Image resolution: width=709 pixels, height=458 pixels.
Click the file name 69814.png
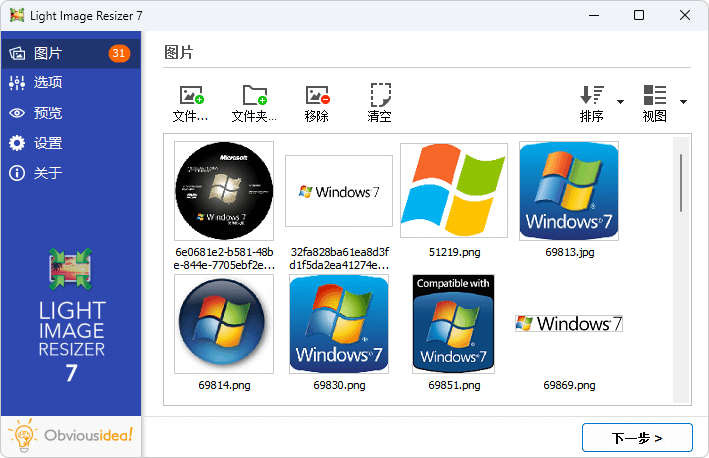click(x=224, y=385)
